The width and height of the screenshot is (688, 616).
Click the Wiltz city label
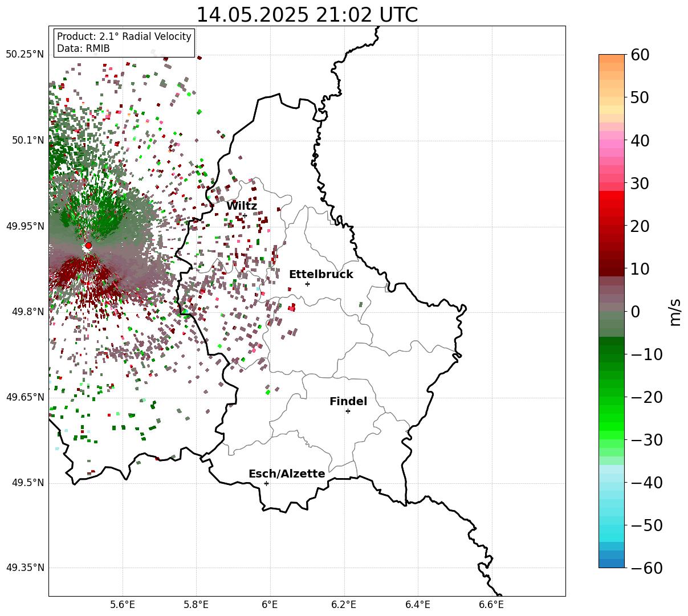click(x=242, y=206)
